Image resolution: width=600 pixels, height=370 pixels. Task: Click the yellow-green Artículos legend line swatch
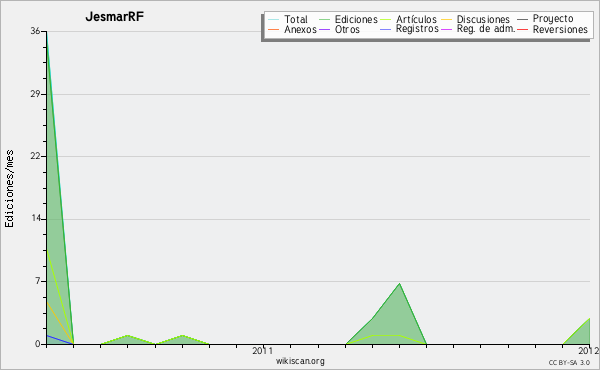[x=385, y=19]
